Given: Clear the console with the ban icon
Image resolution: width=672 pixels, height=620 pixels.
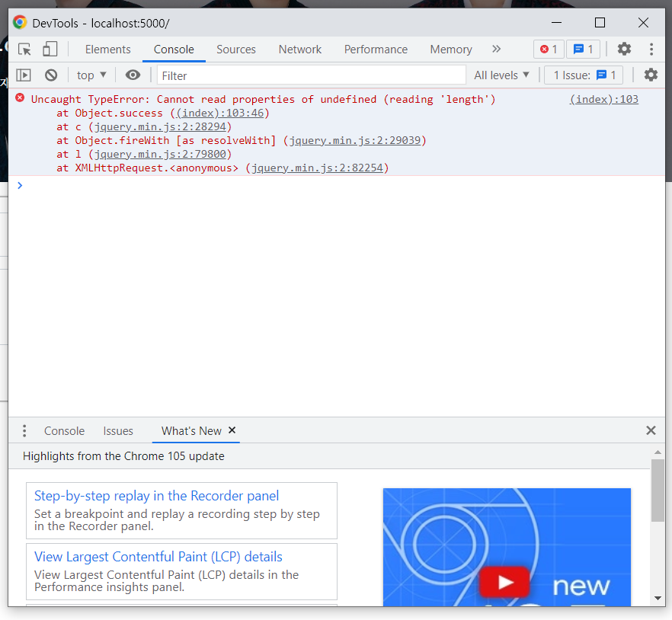Looking at the screenshot, I should [51, 75].
